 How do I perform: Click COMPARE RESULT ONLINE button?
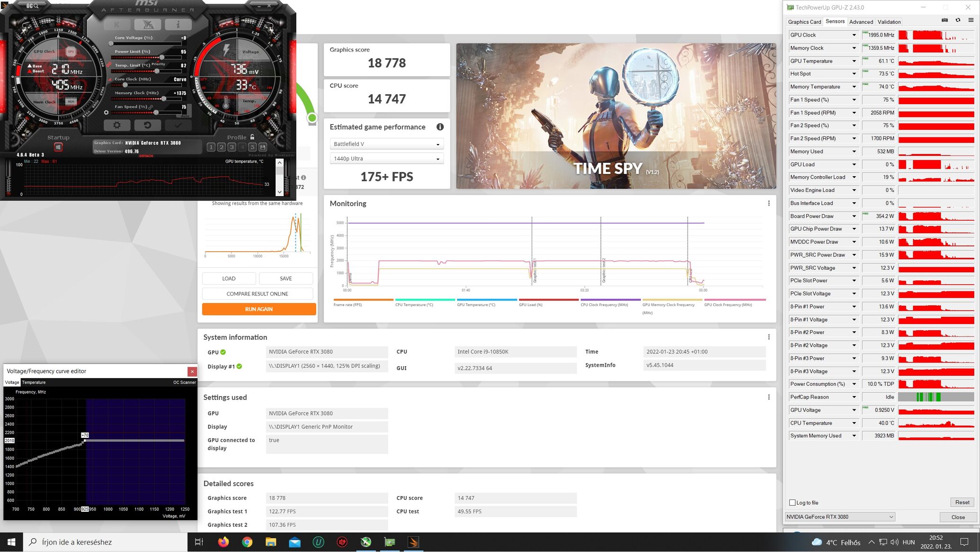pos(257,294)
